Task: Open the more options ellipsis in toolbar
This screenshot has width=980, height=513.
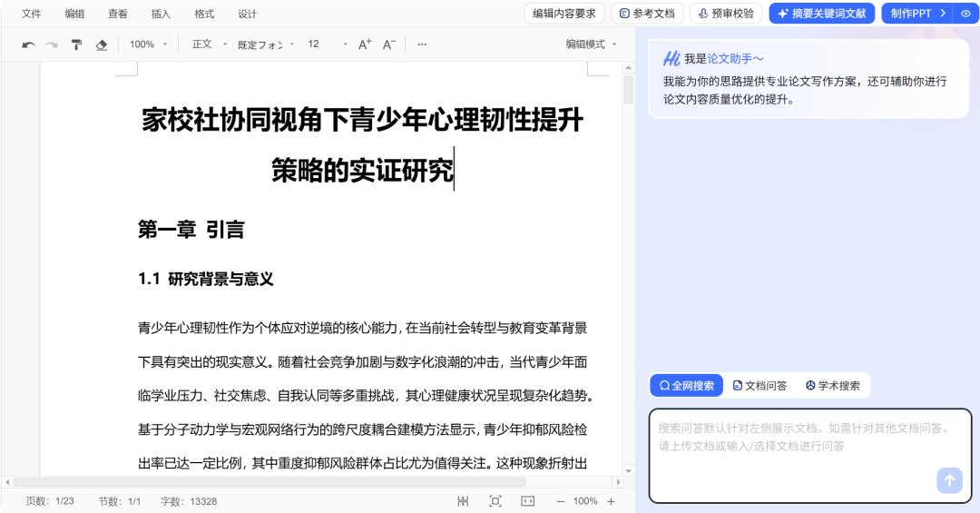Action: (x=422, y=44)
